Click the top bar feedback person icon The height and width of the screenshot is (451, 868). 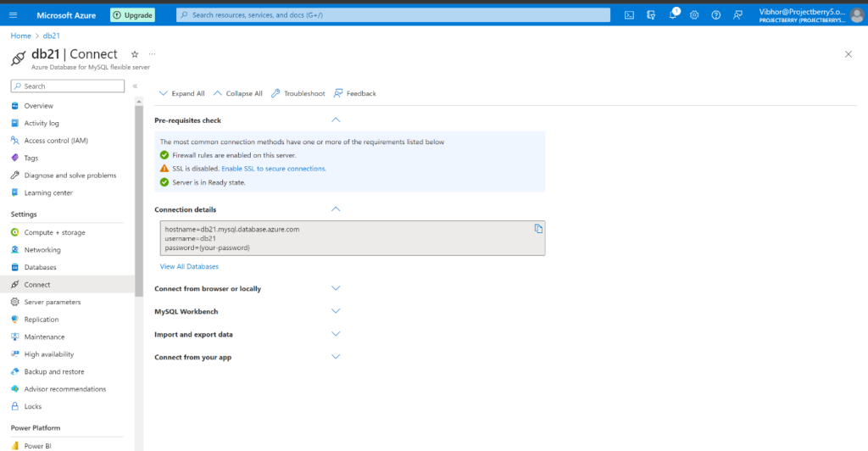737,15
